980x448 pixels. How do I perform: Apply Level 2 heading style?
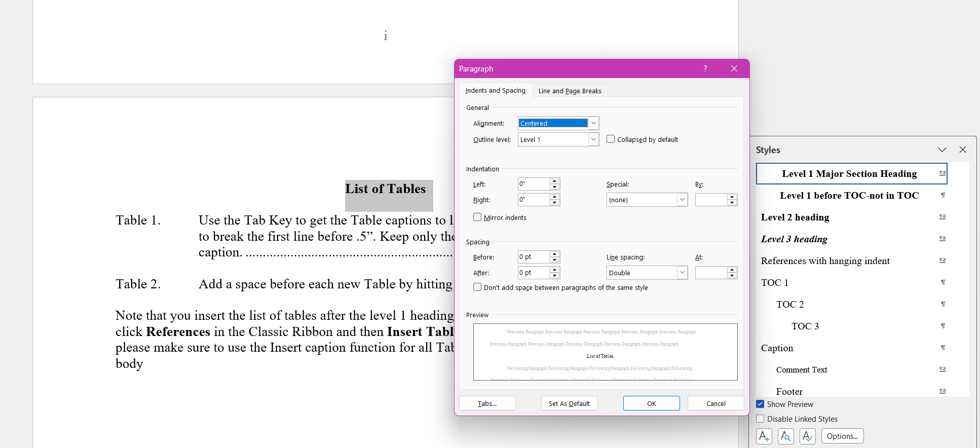click(851, 217)
